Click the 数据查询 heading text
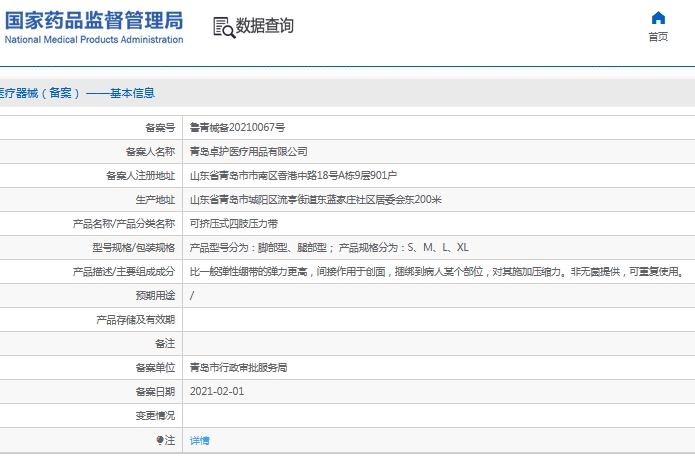This screenshot has width=695, height=462. pyautogui.click(x=265, y=26)
